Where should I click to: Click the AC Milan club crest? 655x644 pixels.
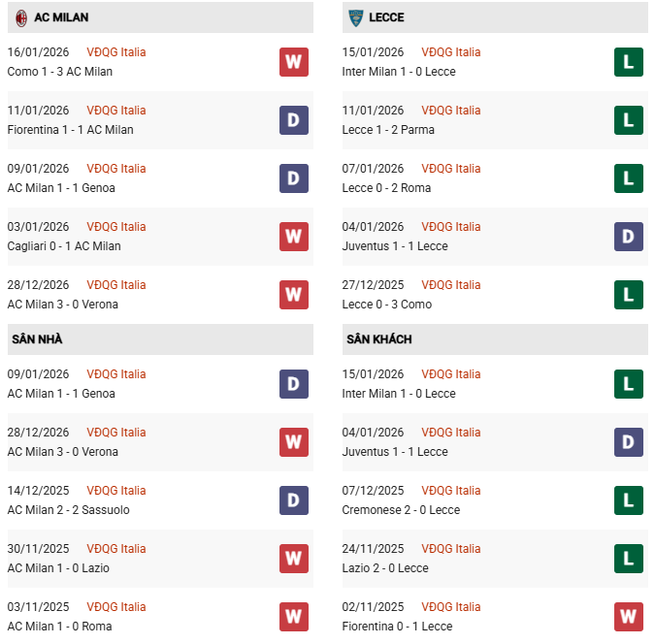pyautogui.click(x=20, y=17)
